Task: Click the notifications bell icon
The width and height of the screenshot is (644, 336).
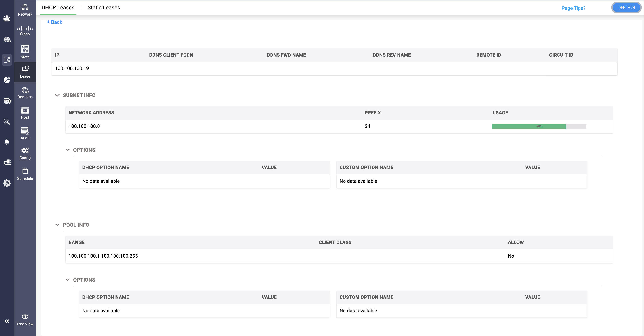Action: pyautogui.click(x=7, y=142)
